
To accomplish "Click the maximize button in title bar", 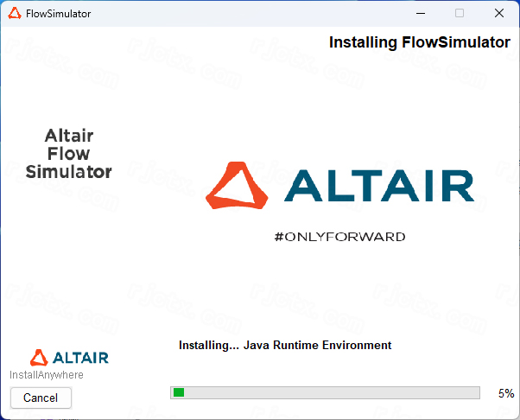I will tap(460, 13).
